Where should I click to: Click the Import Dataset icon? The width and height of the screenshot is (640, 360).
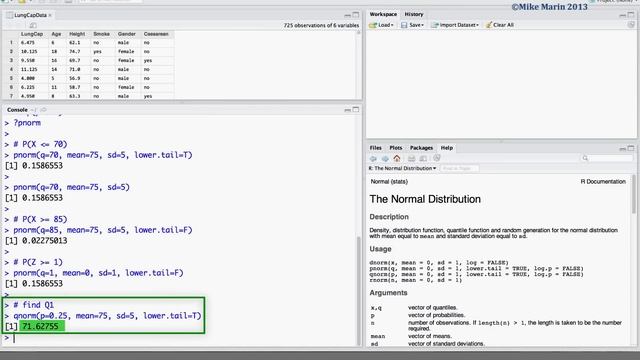435,25
